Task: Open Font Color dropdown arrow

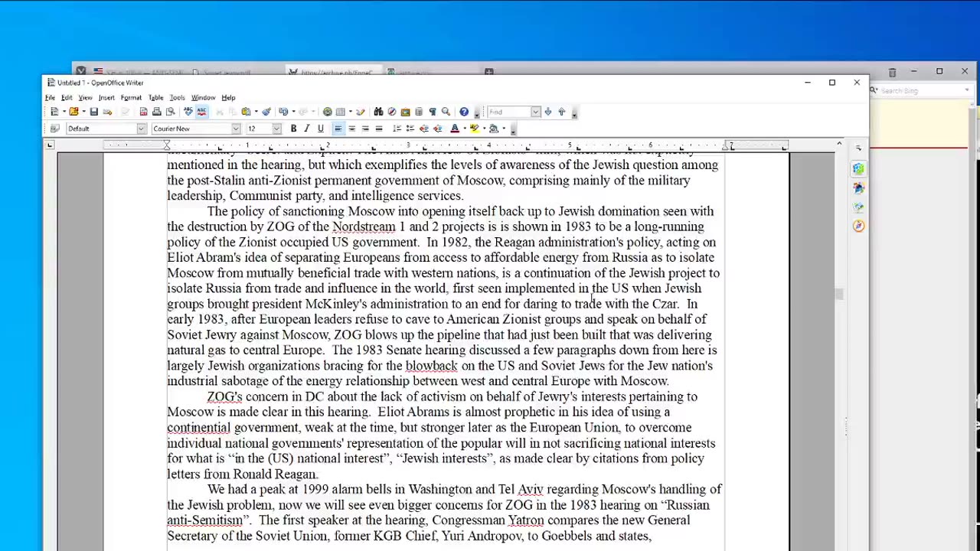Action: (465, 129)
